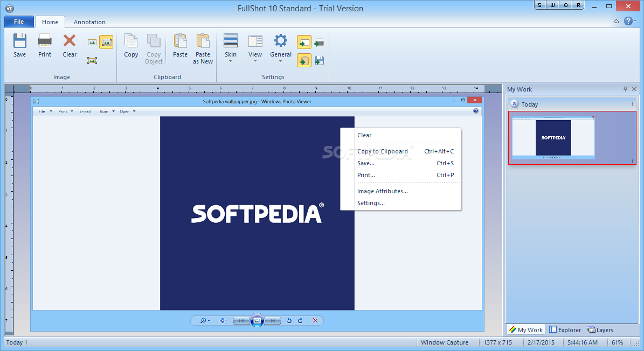This screenshot has height=351, width=644.
Task: Open the View dropdown in Settings
Action: 255,47
